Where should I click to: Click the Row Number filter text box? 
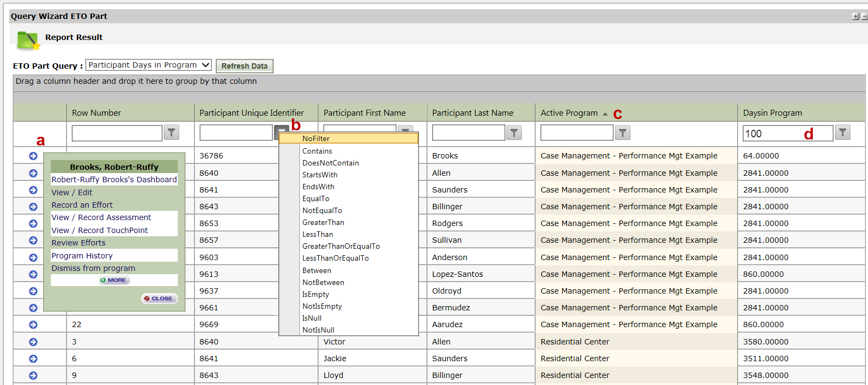(117, 133)
